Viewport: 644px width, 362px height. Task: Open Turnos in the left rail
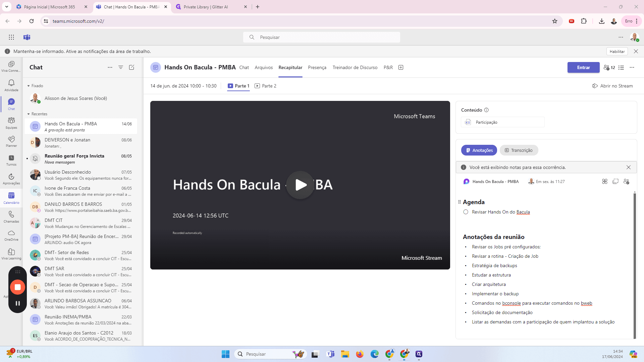(11, 160)
